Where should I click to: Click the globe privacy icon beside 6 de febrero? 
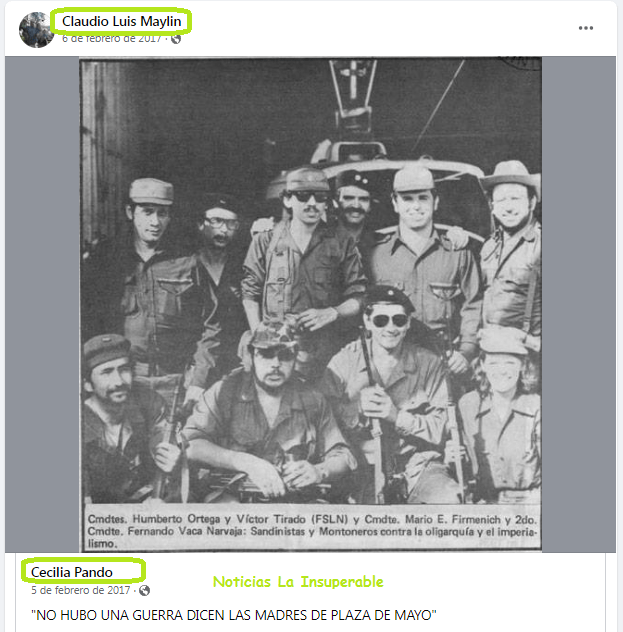coord(176,39)
